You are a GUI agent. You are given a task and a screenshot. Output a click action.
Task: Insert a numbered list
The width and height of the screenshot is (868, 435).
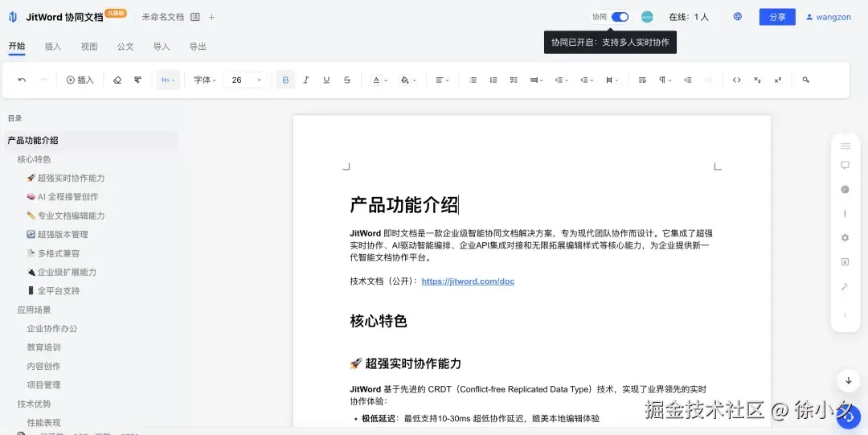point(493,80)
